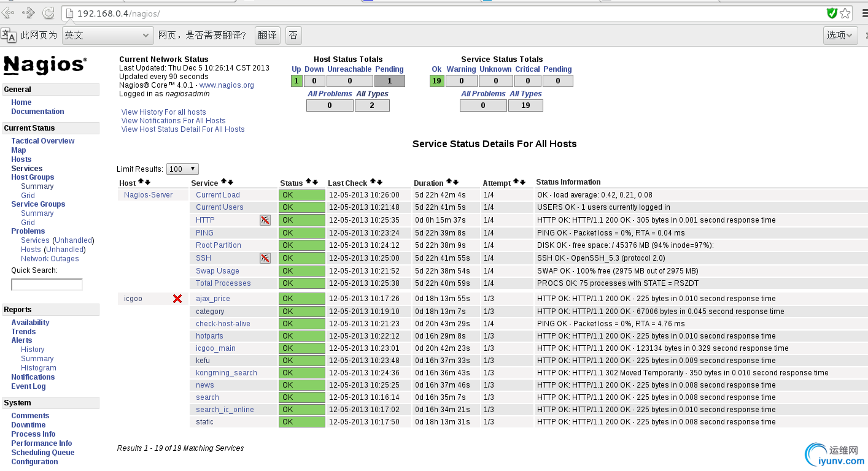Click notifications-disabled icon on HTTP row
Image resolution: width=868 pixels, height=471 pixels.
click(x=265, y=220)
